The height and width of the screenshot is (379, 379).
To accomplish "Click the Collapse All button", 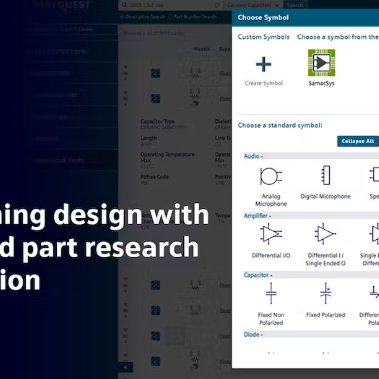I will [x=358, y=141].
